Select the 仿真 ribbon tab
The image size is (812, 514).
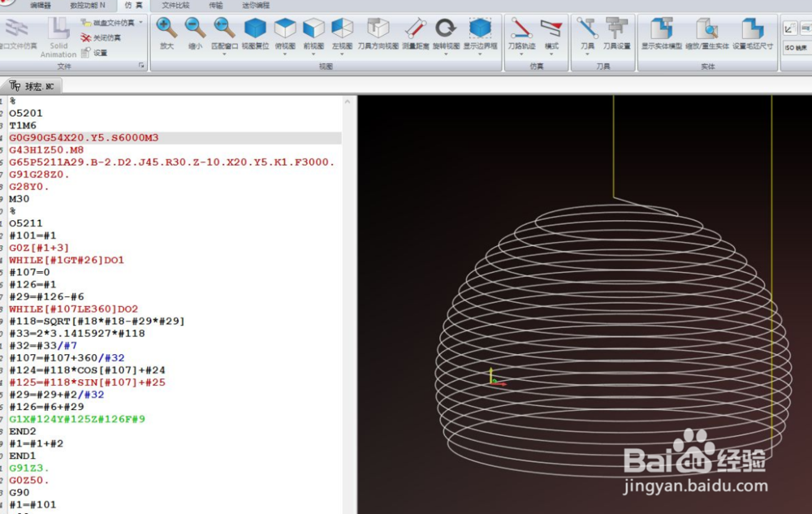point(133,5)
